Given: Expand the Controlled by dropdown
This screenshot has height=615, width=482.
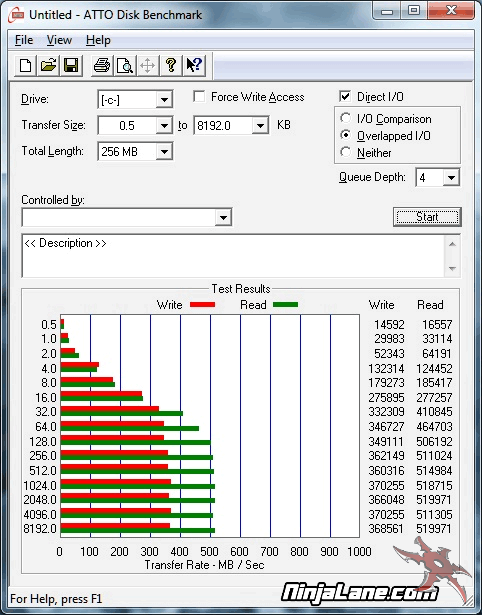Looking at the screenshot, I should tap(223, 217).
